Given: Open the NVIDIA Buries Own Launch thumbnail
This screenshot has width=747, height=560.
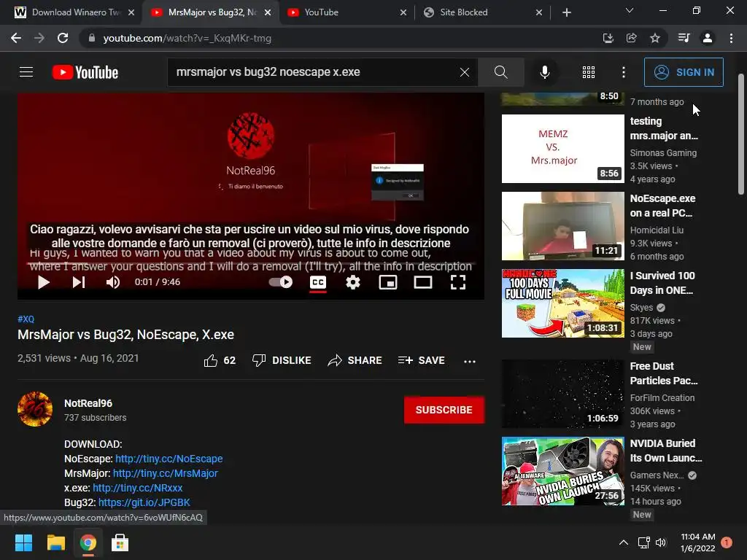Looking at the screenshot, I should (x=562, y=471).
